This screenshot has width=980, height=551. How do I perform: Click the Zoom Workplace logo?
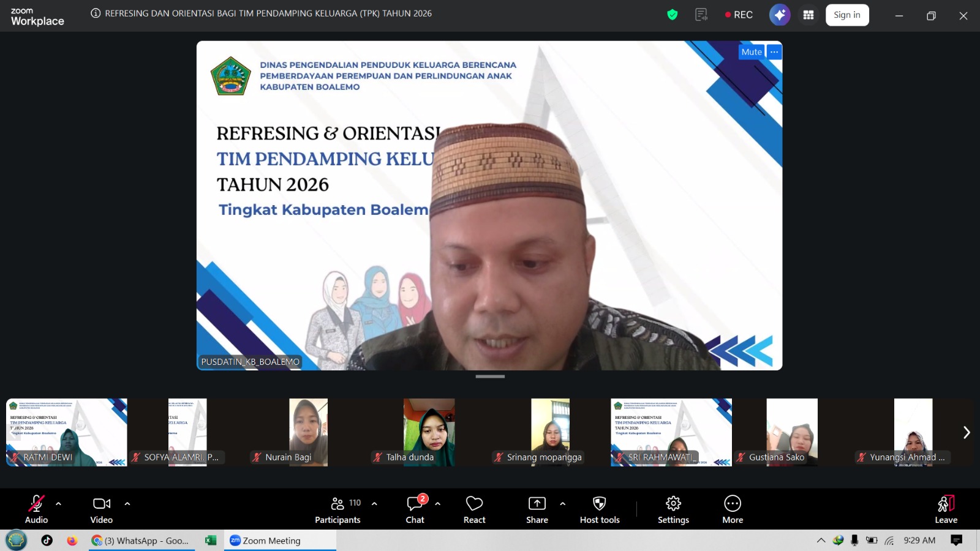[37, 17]
